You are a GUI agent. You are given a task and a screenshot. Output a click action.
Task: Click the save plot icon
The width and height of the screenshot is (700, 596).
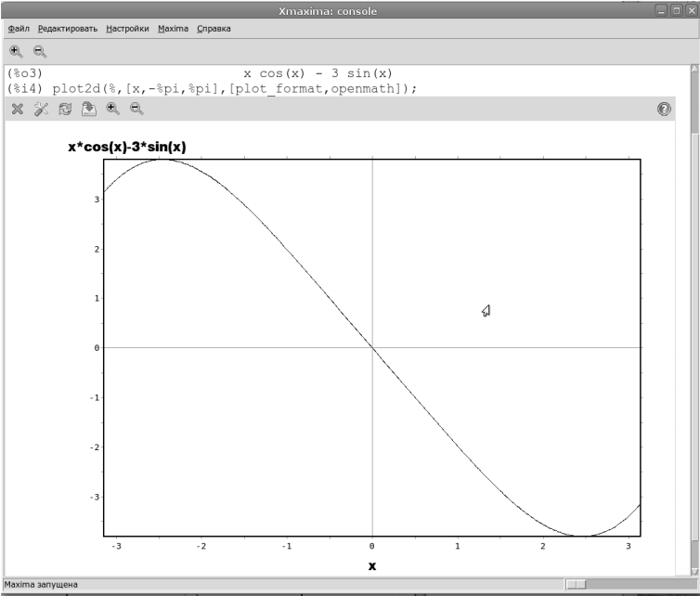[x=89, y=109]
